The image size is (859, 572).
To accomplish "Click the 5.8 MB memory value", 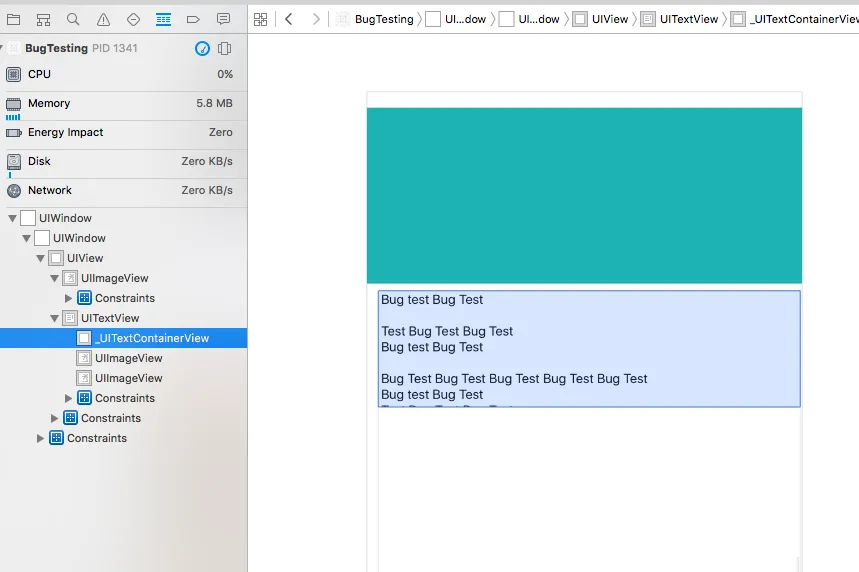I will (214, 104).
